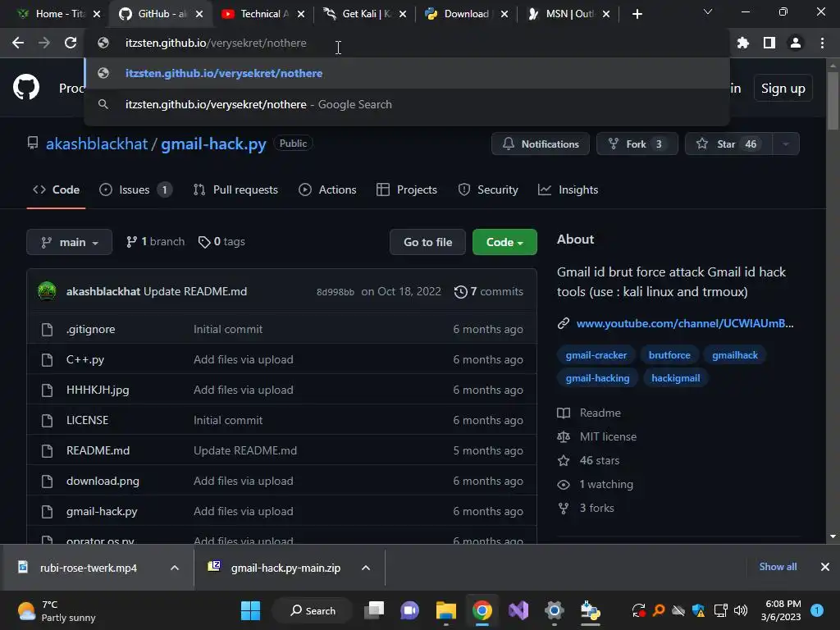Click the Go to file button
This screenshot has height=630, width=840.
[427, 242]
